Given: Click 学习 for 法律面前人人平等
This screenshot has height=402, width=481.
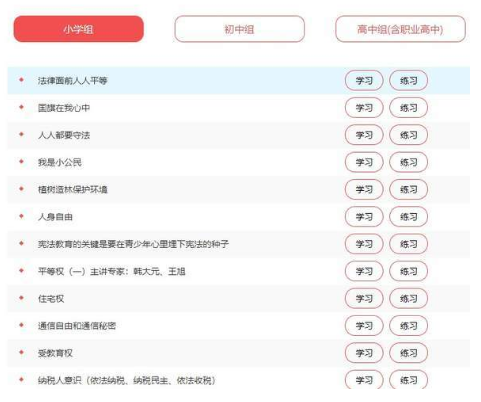Looking at the screenshot, I should (364, 80).
